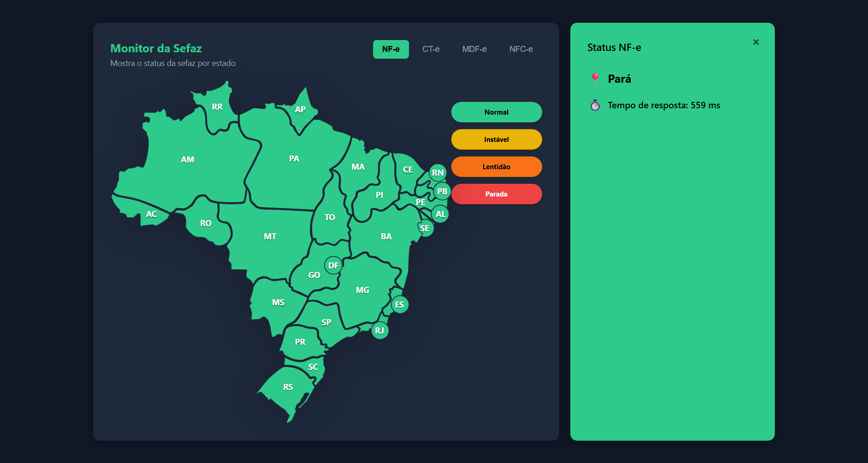This screenshot has width=868, height=463.
Task: Switch to the CT-e tab
Action: [x=431, y=49]
